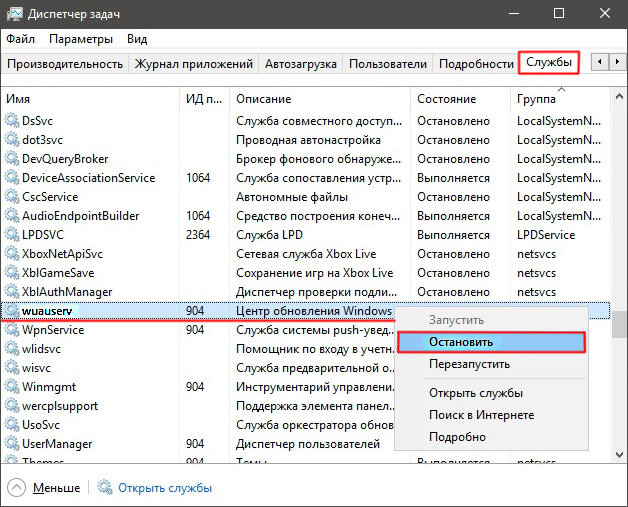Open the Открыть службы link at bottom
The image size is (628, 507).
pyautogui.click(x=165, y=488)
